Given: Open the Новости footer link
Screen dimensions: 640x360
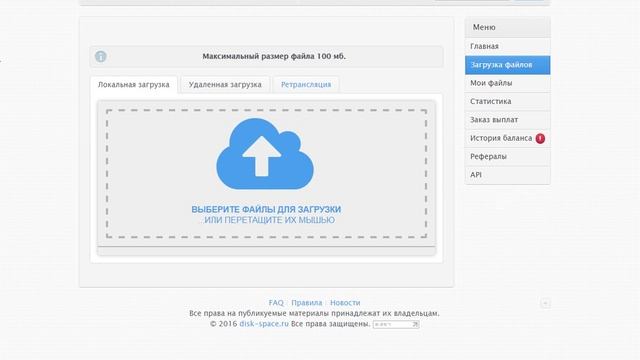Looking at the screenshot, I should (345, 303).
